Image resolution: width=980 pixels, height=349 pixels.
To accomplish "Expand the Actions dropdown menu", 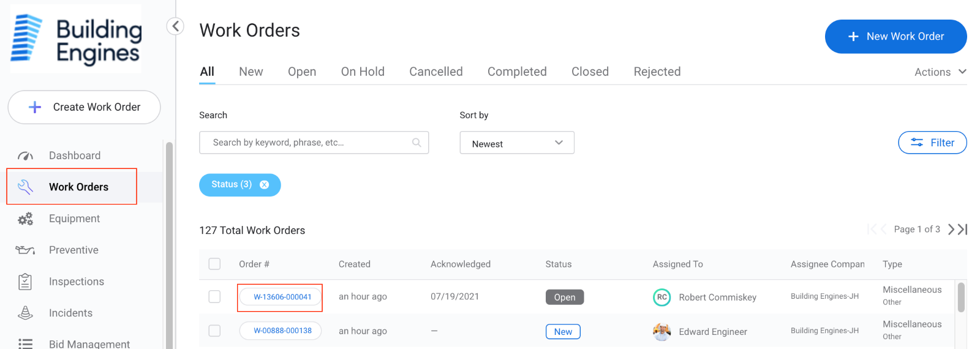I will pyautogui.click(x=940, y=72).
